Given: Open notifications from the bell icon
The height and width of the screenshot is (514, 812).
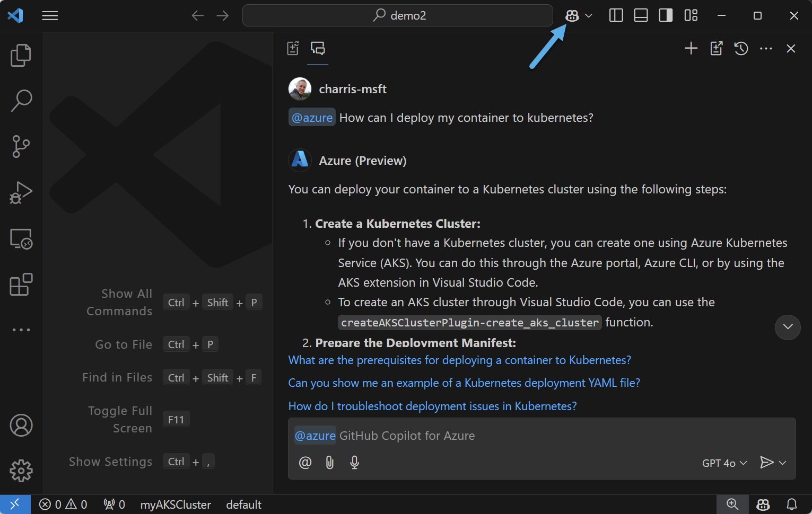Looking at the screenshot, I should coord(792,504).
